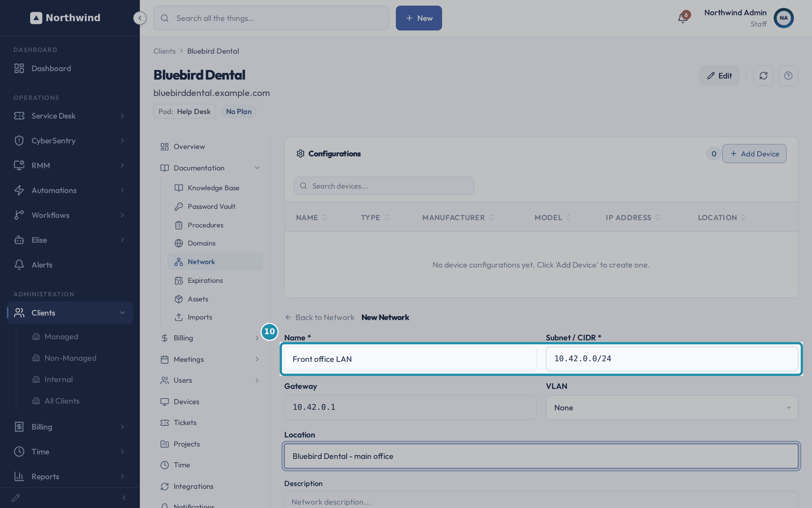Screen dimensions: 812x508
Task: Click the Search devices field
Action: pos(384,186)
